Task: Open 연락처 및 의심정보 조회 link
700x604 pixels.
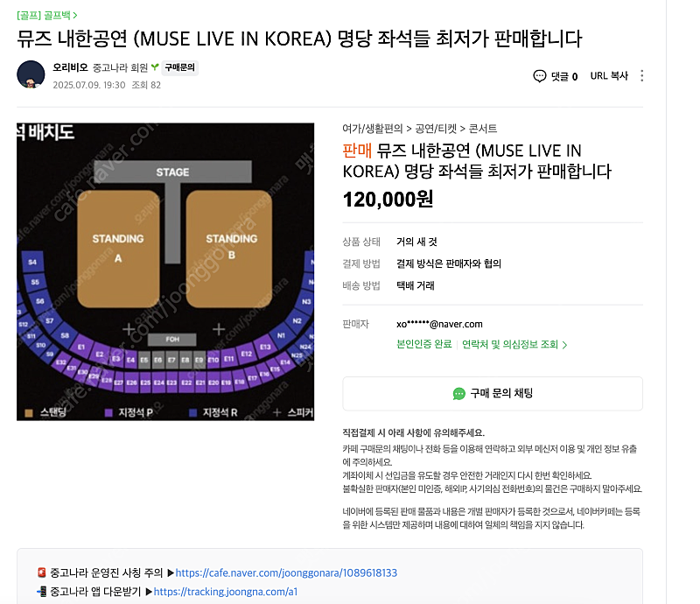Action: (x=510, y=344)
